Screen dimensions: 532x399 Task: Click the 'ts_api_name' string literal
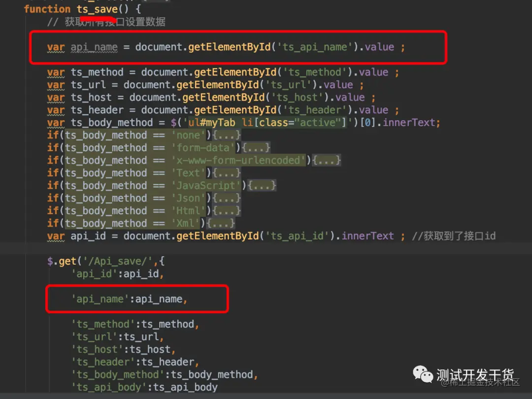[x=315, y=47]
